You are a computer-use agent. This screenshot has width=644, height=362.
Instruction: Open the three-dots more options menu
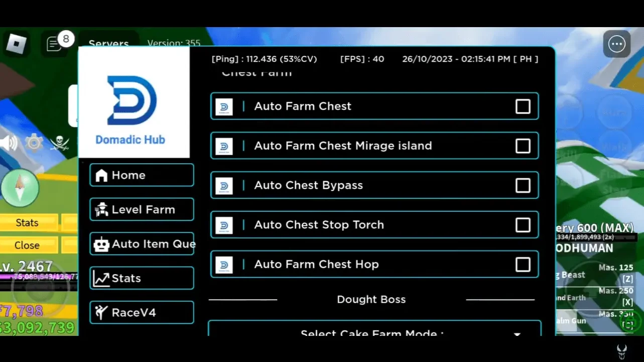pyautogui.click(x=616, y=44)
